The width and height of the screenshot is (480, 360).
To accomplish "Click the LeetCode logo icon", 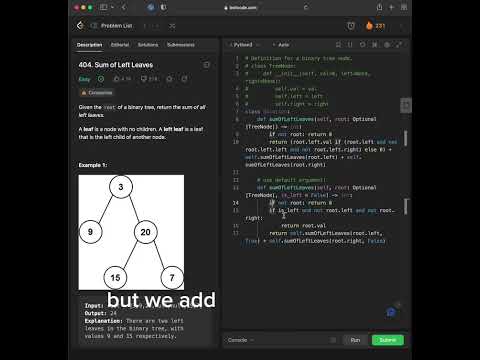I will coord(80,26).
